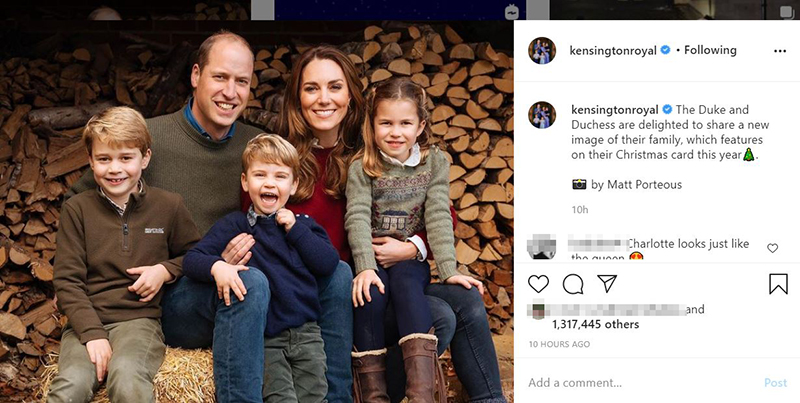Click the liker avatar beside likes count

point(537,309)
